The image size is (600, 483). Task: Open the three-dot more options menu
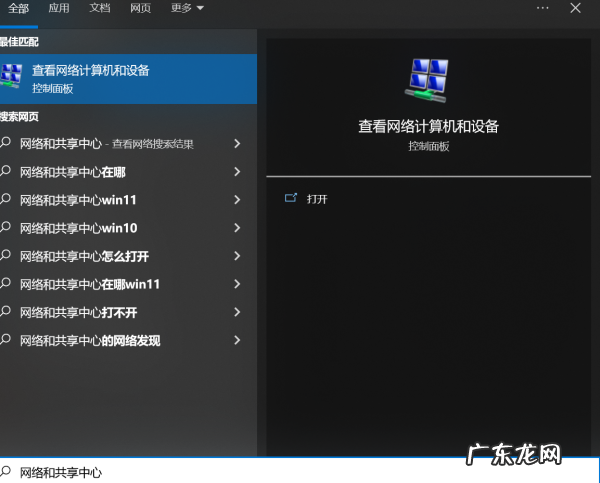click(x=543, y=8)
